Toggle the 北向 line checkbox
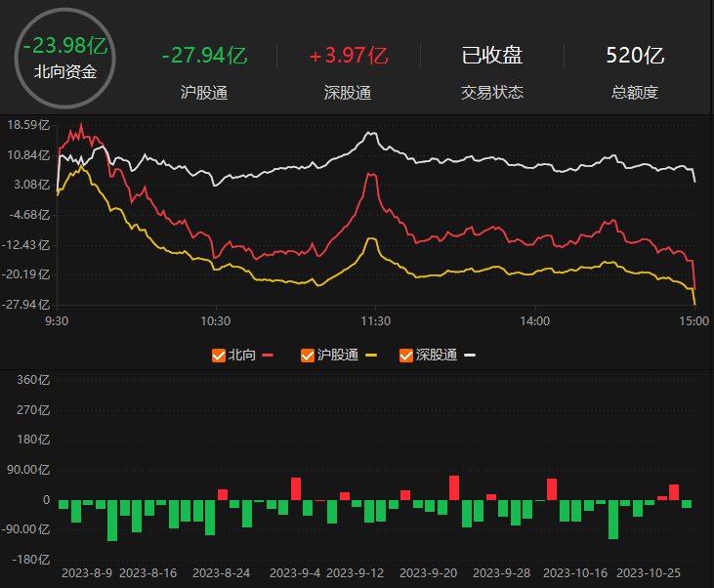 (x=219, y=356)
